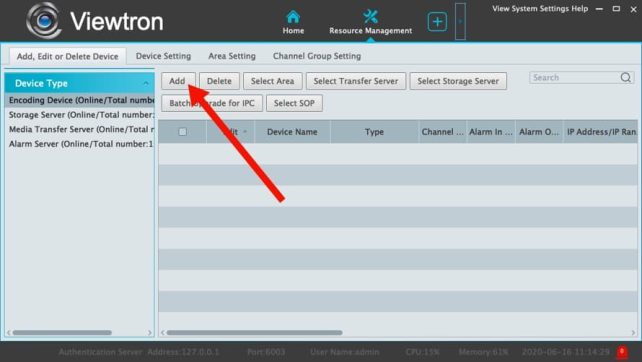Open Channel Group Setting tab
The height and width of the screenshot is (362, 642).
pos(317,56)
